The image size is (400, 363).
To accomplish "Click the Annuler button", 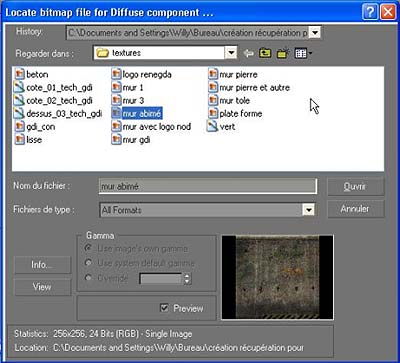I will pyautogui.click(x=356, y=209).
